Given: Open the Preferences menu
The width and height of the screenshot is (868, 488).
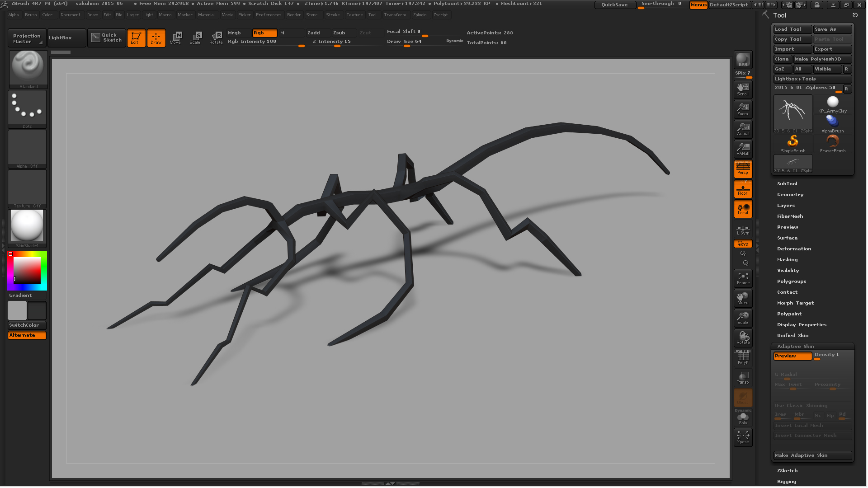Looking at the screenshot, I should pos(269,15).
